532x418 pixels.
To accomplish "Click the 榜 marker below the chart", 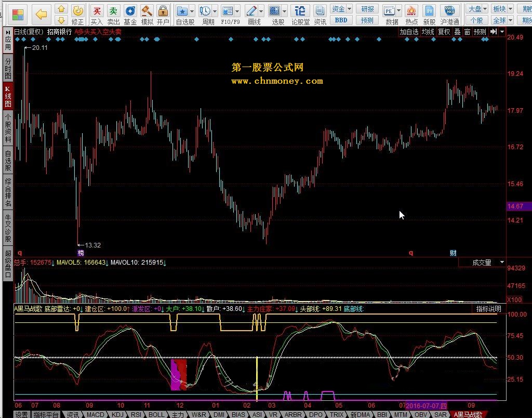I will [81, 253].
